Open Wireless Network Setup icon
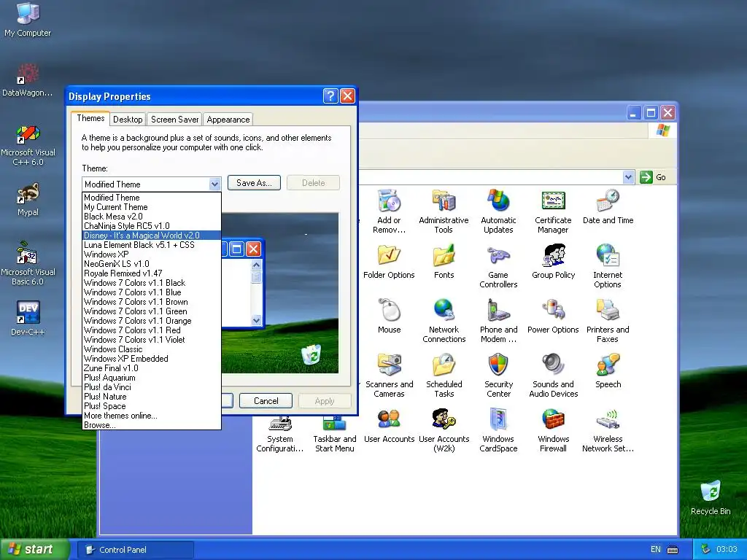 608,430
